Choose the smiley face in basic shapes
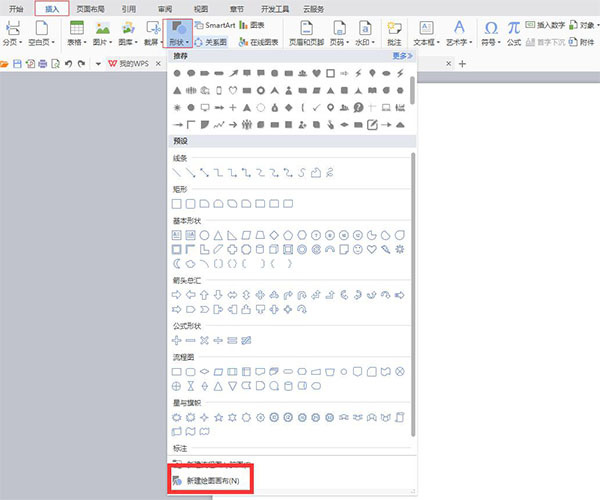Image resolution: width=600 pixels, height=500 pixels. (358, 249)
